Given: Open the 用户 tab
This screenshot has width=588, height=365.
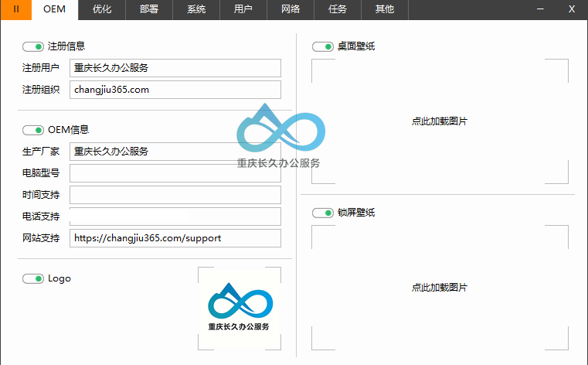Looking at the screenshot, I should (x=243, y=9).
